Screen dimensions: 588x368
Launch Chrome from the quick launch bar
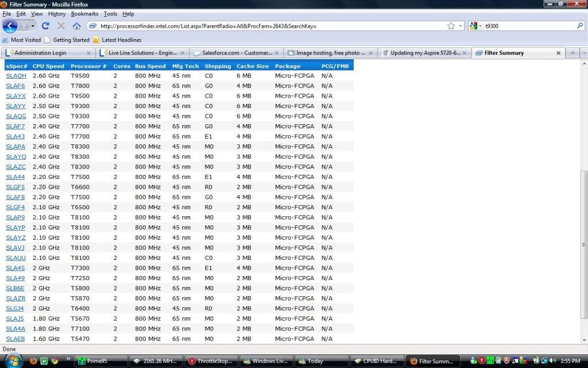pyautogui.click(x=55, y=361)
